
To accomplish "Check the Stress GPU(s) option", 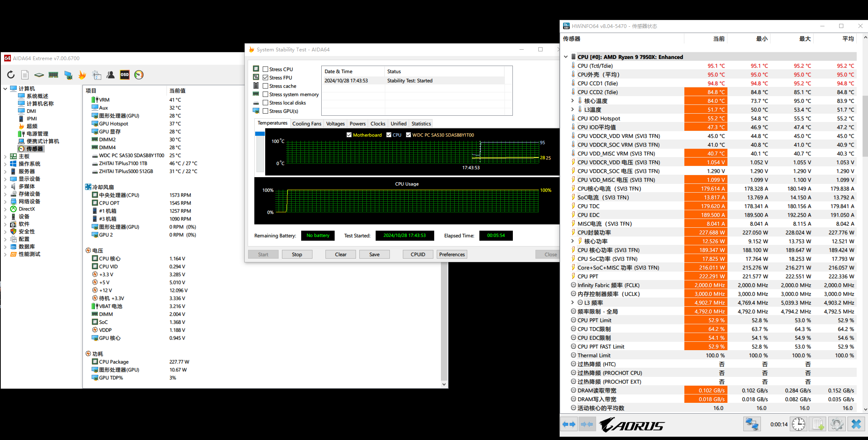I will pos(266,111).
